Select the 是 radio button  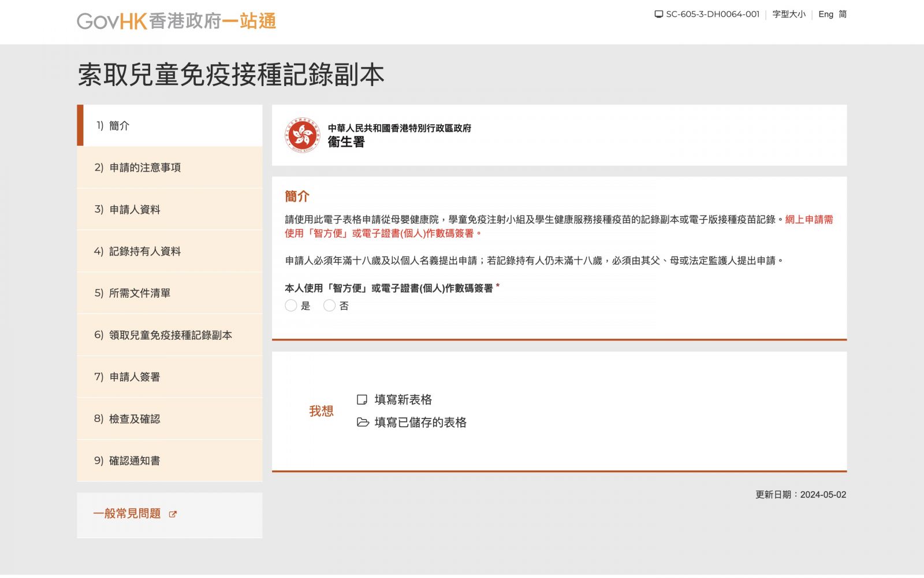pyautogui.click(x=291, y=306)
